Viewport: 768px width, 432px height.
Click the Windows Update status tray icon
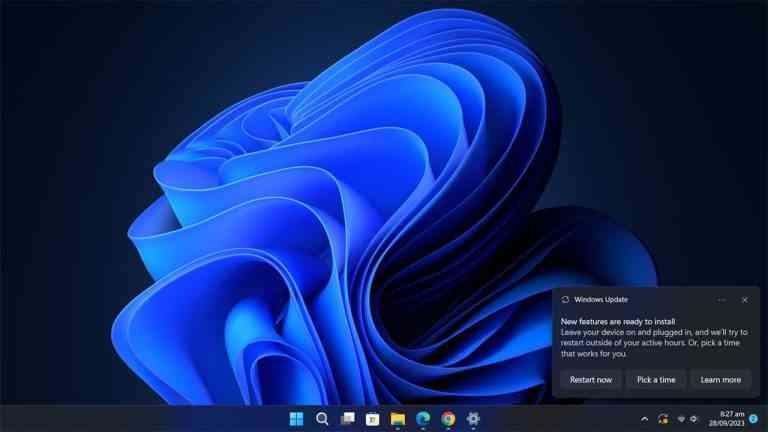pyautogui.click(x=663, y=419)
